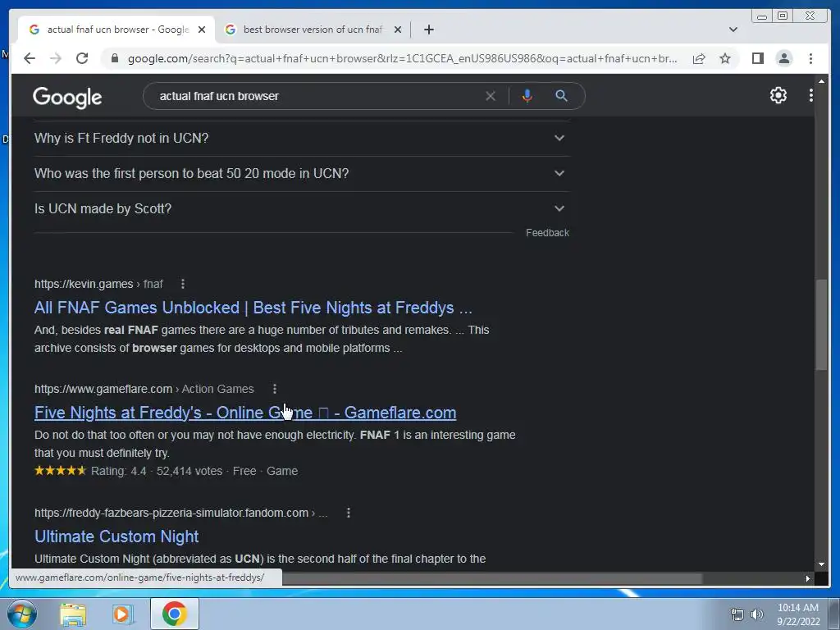Click the scrollbar down arrow

[821, 564]
